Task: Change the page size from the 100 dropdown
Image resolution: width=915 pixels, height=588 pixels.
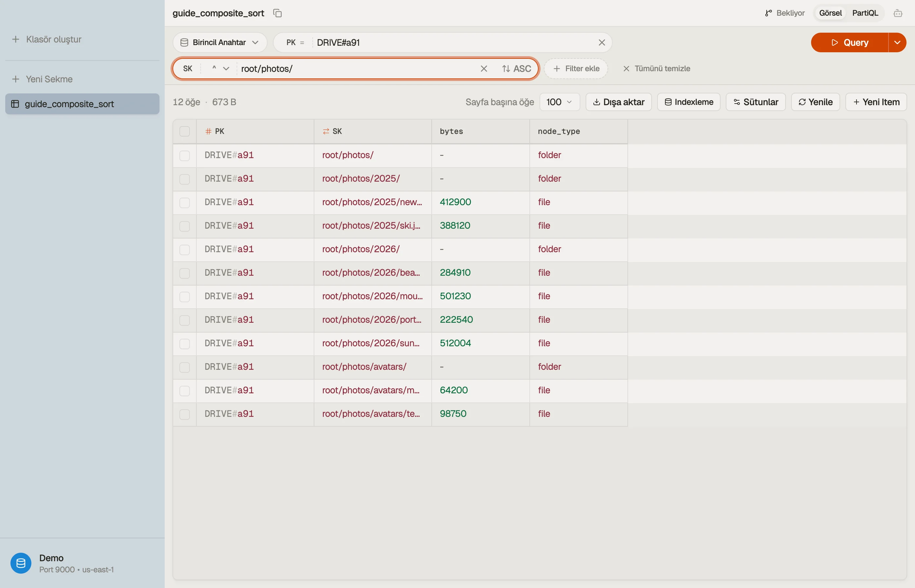Action: click(x=559, y=102)
